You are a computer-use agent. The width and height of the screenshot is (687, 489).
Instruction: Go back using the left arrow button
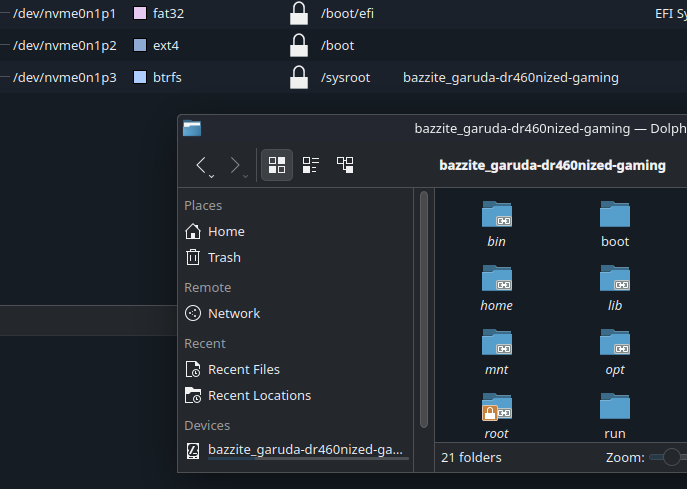point(201,165)
